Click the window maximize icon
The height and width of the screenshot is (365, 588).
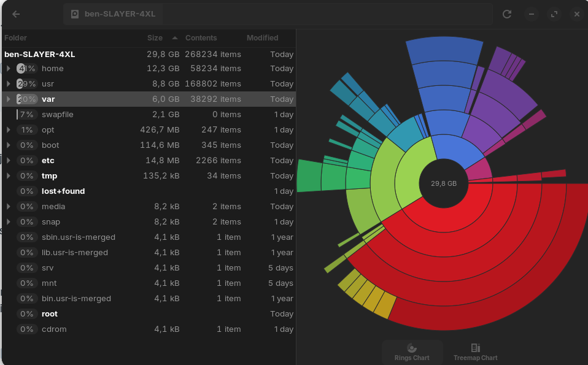click(x=554, y=14)
